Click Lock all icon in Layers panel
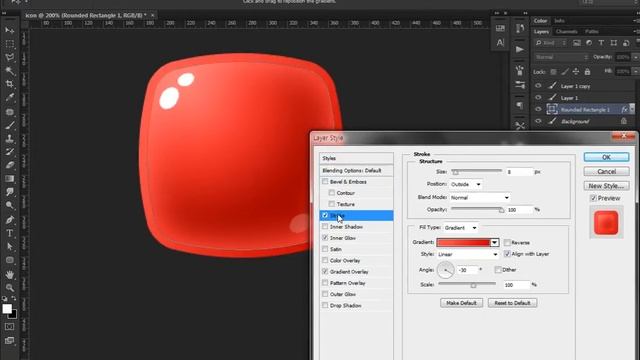The image size is (640, 360). point(587,72)
